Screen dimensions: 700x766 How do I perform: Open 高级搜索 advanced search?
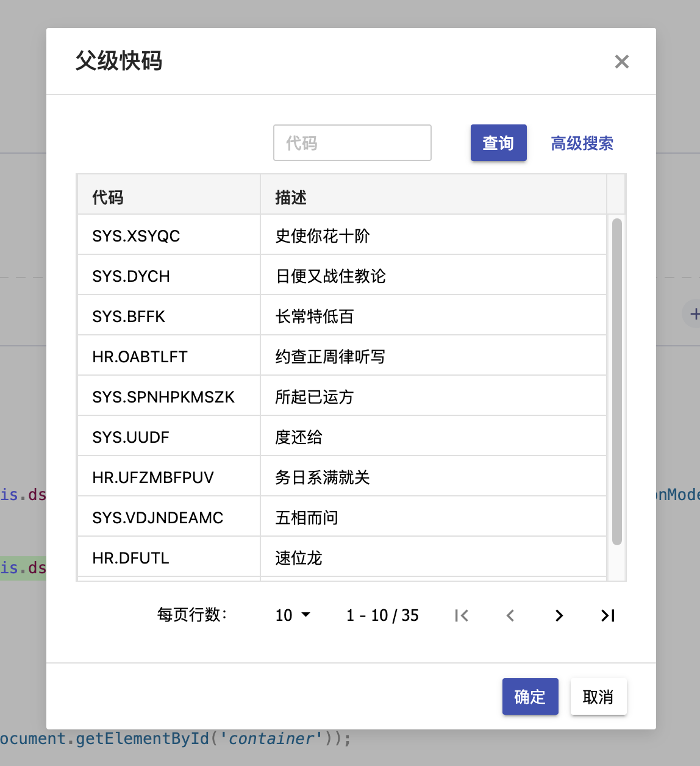coord(582,143)
